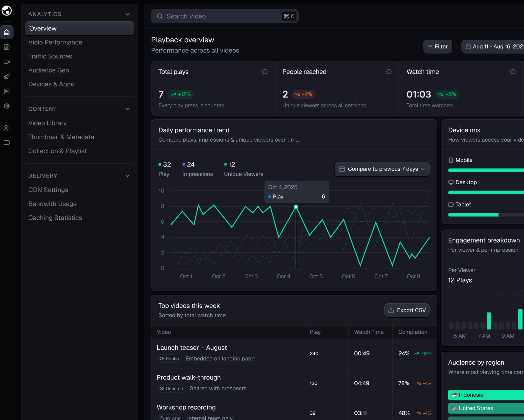Toggle the Public visibility badge on Launch teaser
The height and width of the screenshot is (420, 524).
click(169, 359)
